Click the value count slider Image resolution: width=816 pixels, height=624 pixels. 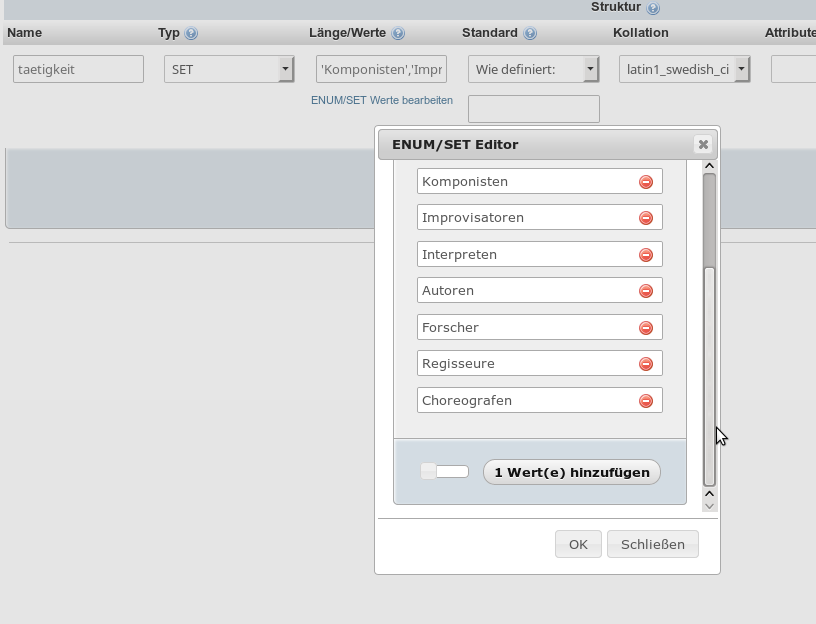[444, 471]
